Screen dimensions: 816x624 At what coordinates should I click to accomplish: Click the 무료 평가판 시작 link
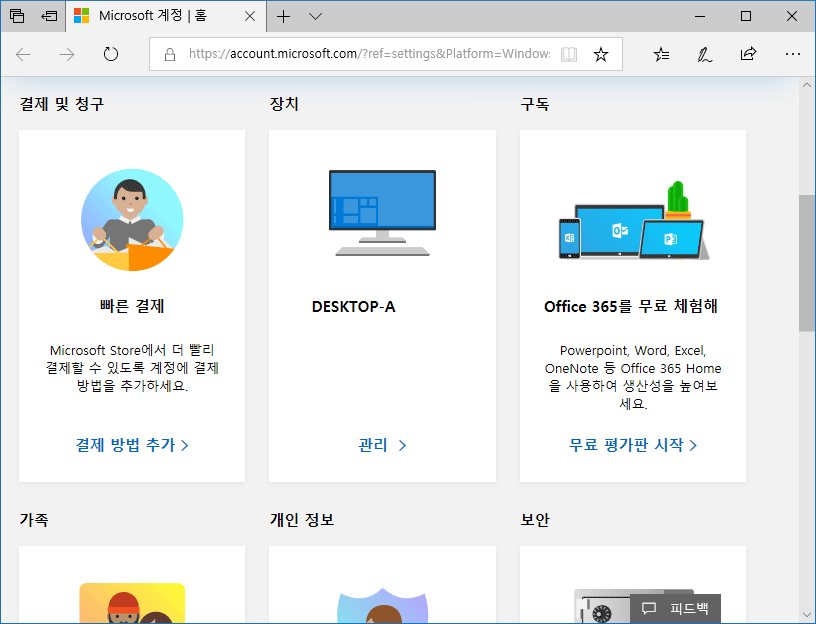pos(632,445)
